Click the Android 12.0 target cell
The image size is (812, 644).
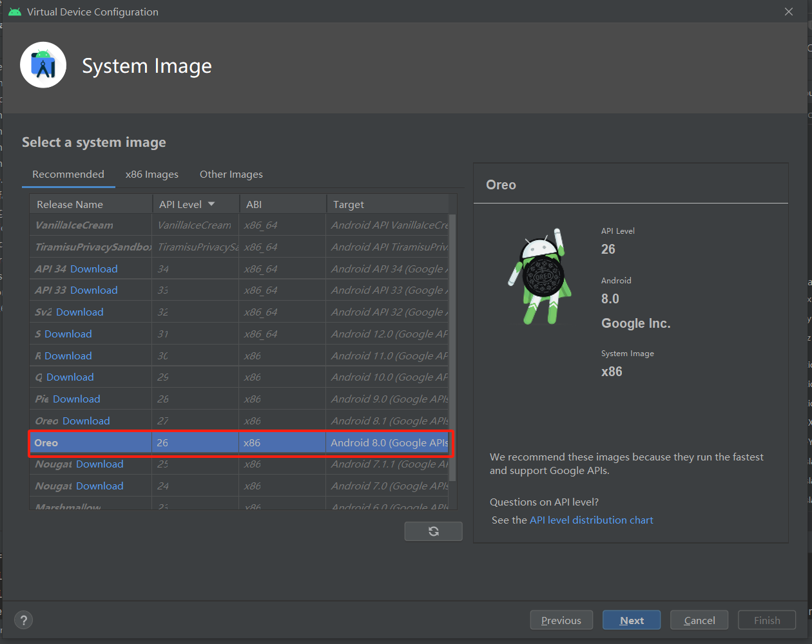[387, 334]
